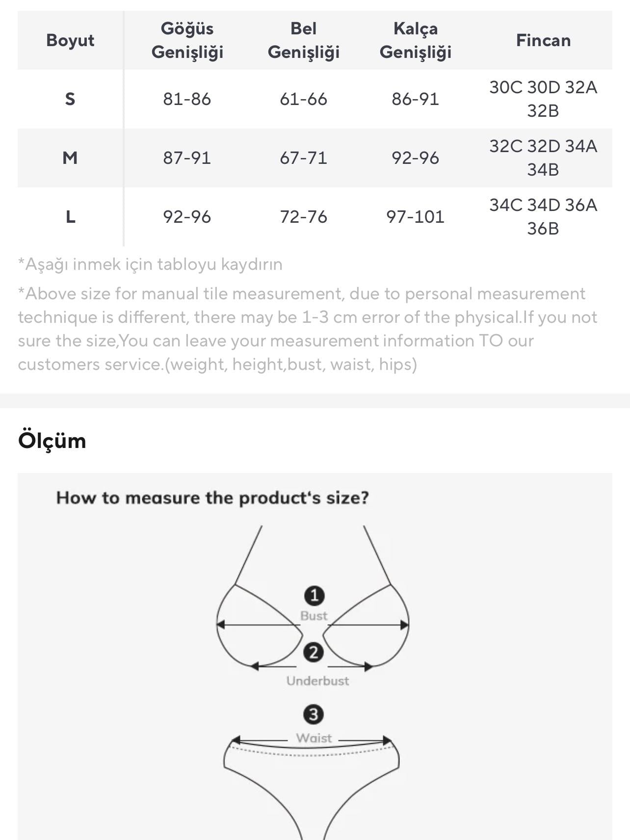630x840 pixels.
Task: Click the Bel Genişliği column header
Action: coord(303,40)
